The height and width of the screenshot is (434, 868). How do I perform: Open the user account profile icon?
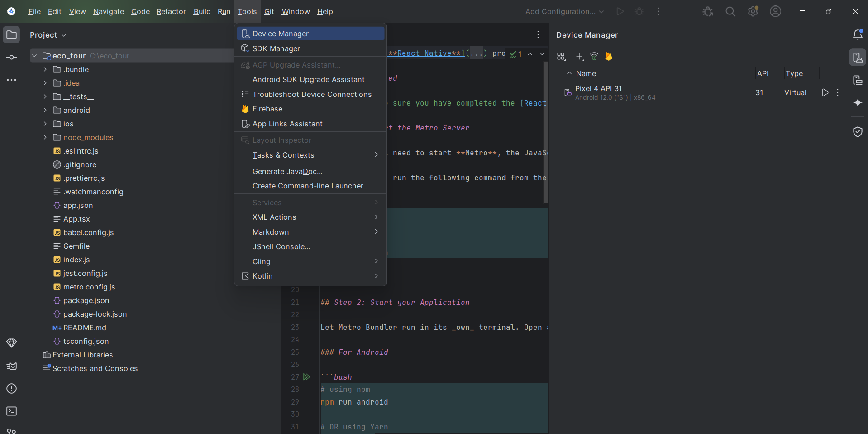776,11
